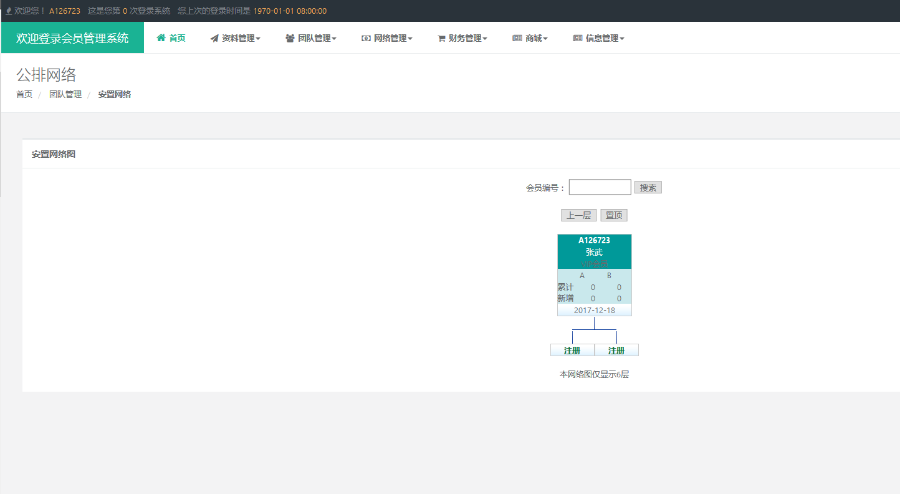Click the left 注册 link under the A branch
Viewport: 900px width, 494px height.
pos(572,350)
